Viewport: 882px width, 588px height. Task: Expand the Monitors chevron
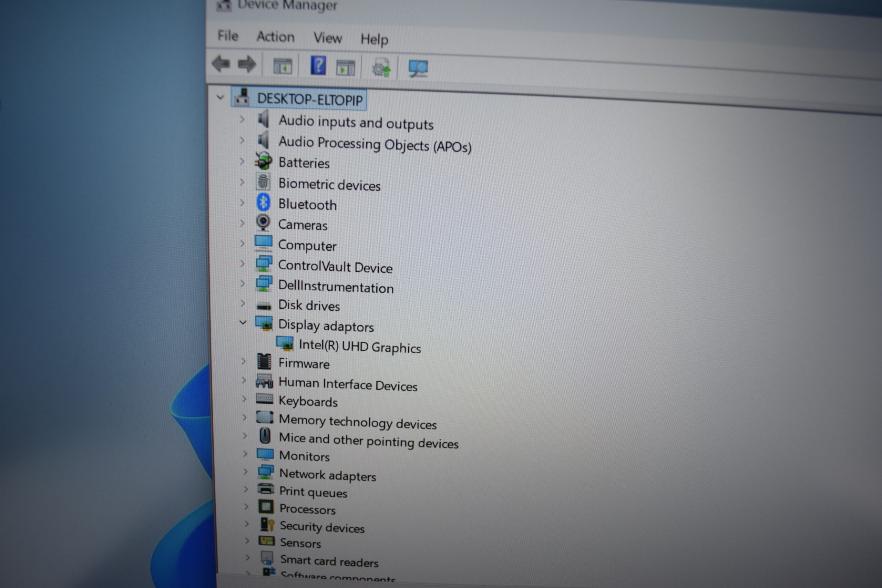tap(245, 454)
